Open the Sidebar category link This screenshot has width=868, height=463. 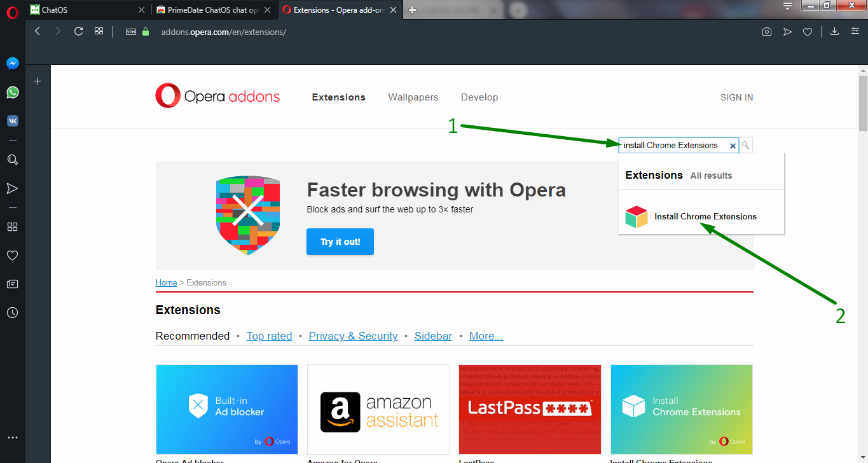[x=434, y=336]
